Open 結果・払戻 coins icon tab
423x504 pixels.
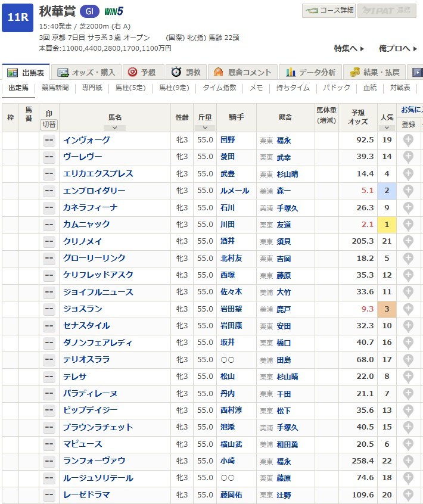(x=375, y=72)
